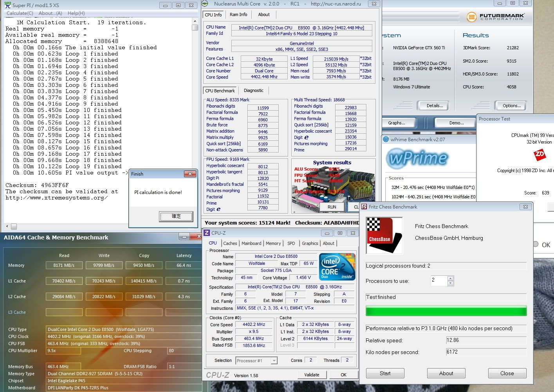The height and width of the screenshot is (392, 554).
Task: Click the Intel Core 2 Duo logo in CPU-Z
Action: (x=337, y=266)
